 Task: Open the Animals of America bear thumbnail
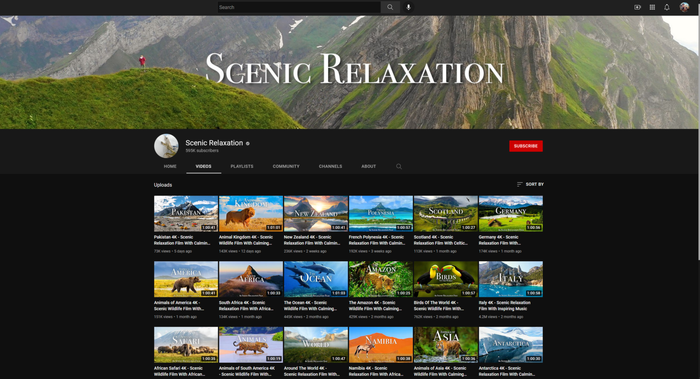186,279
